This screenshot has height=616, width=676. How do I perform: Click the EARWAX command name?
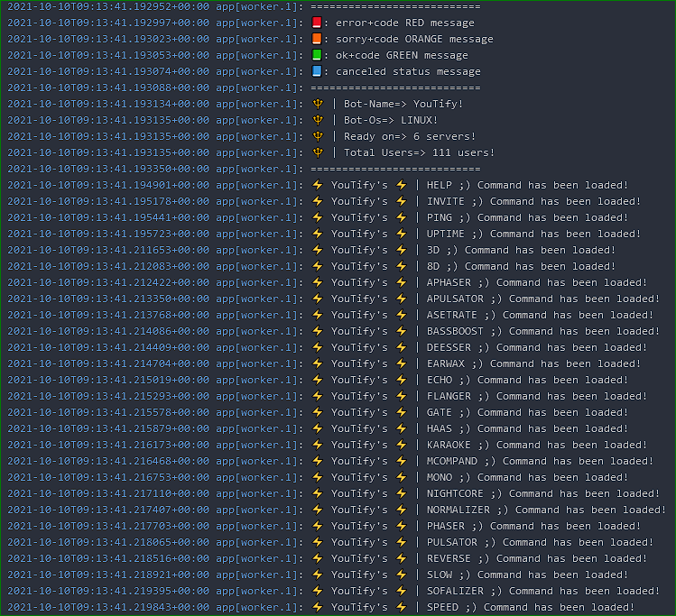(446, 363)
